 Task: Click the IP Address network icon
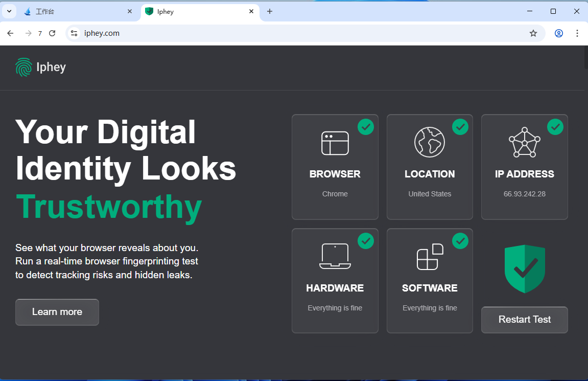524,142
